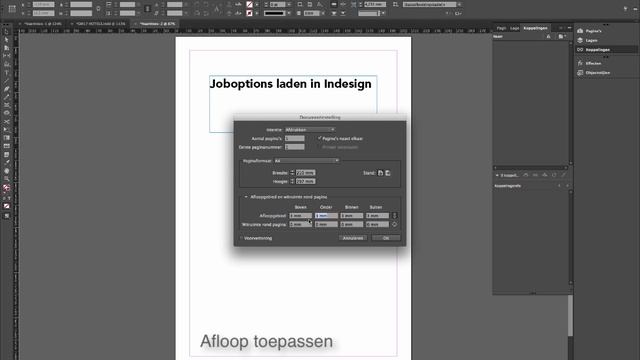Viewport: 640px width, 360px height.
Task: Click the Witruimte Buiten field
Action: pyautogui.click(x=378, y=224)
